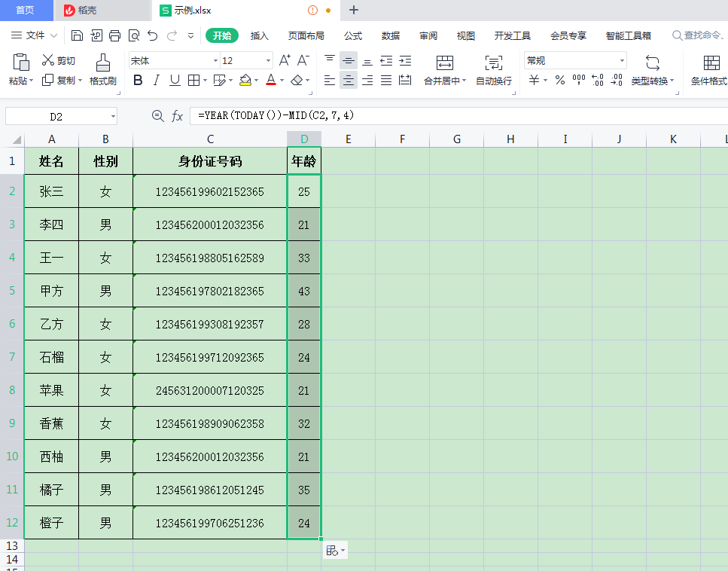Open Conditional Formatting 条件格式
Image resolution: width=728 pixels, height=571 pixels.
(x=709, y=69)
